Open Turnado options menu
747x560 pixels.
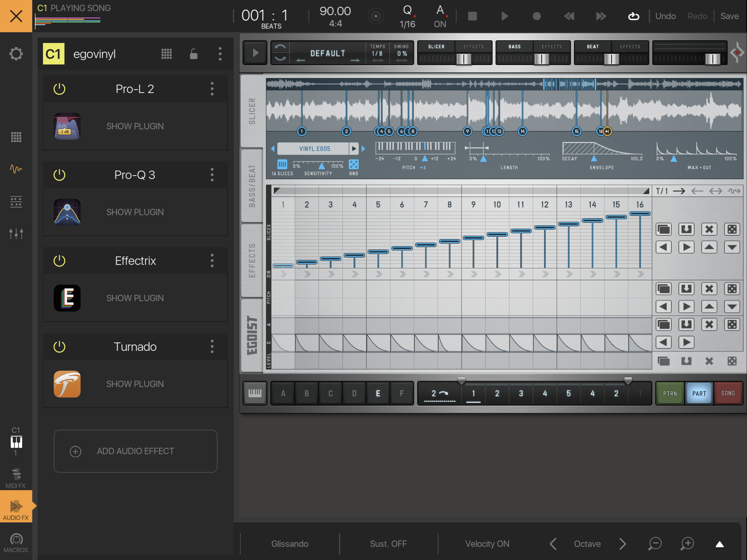(x=212, y=347)
